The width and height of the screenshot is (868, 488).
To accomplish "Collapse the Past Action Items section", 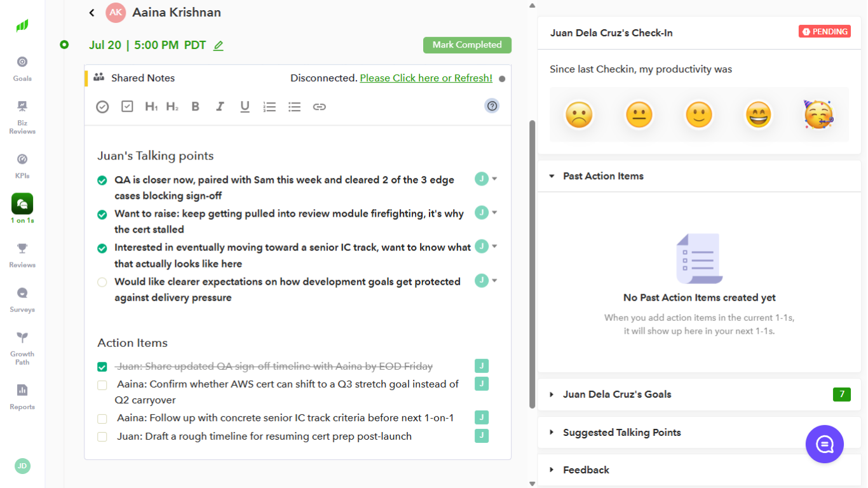I will [552, 176].
